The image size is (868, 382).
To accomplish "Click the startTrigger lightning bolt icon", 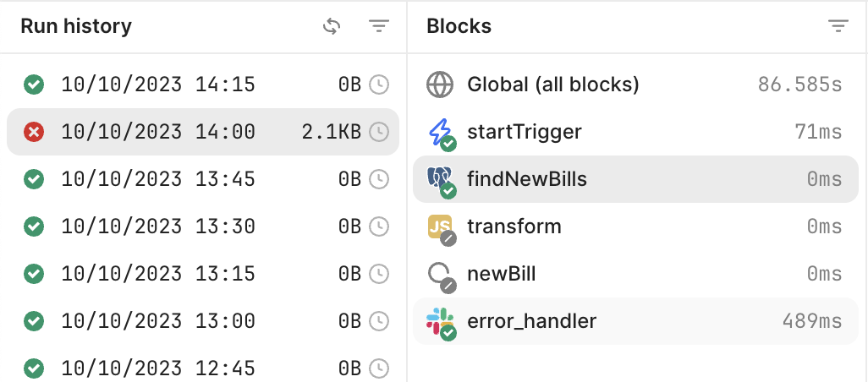I will click(x=440, y=132).
